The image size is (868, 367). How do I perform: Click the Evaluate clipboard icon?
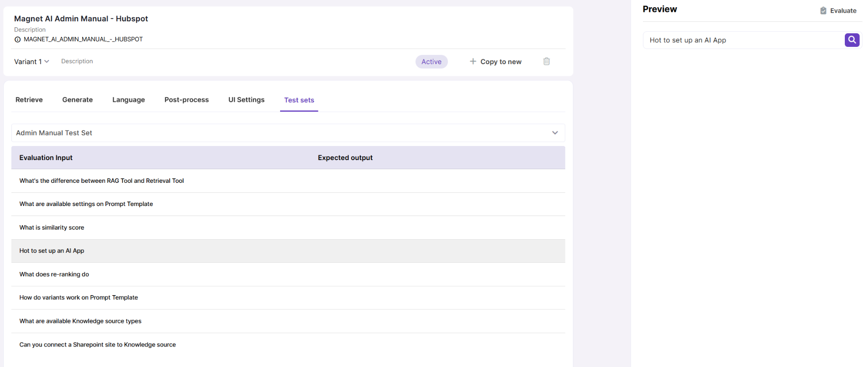click(x=823, y=10)
